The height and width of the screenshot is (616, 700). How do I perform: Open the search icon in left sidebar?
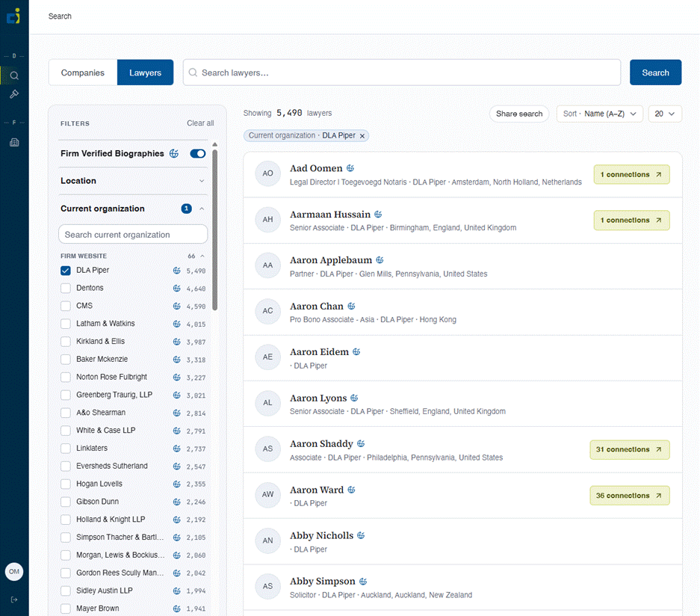[14, 76]
